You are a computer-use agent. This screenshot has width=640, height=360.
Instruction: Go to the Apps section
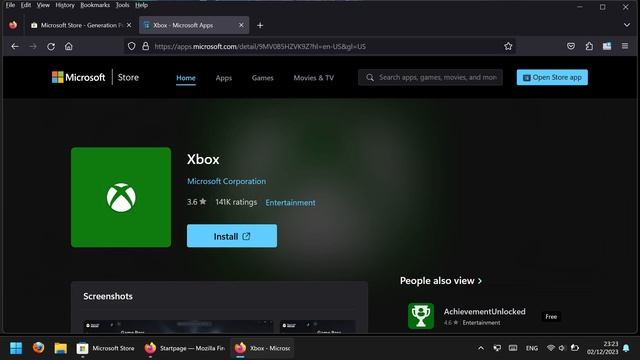(224, 78)
